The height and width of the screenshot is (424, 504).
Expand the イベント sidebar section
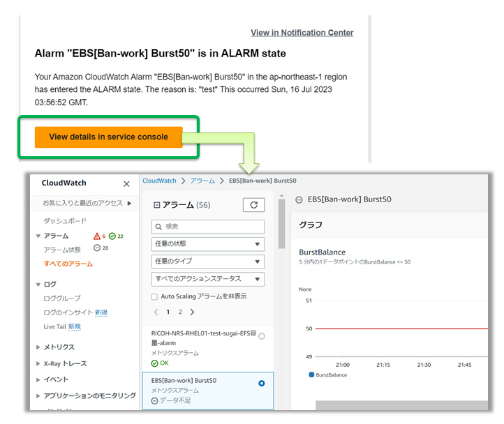[x=38, y=379]
